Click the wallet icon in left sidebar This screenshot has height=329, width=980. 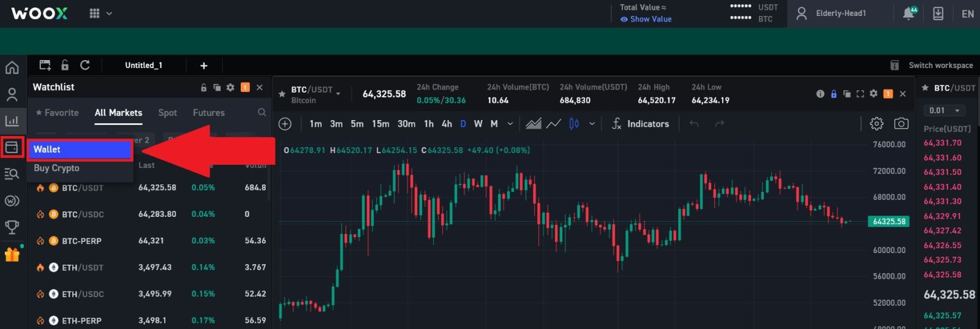(12, 148)
